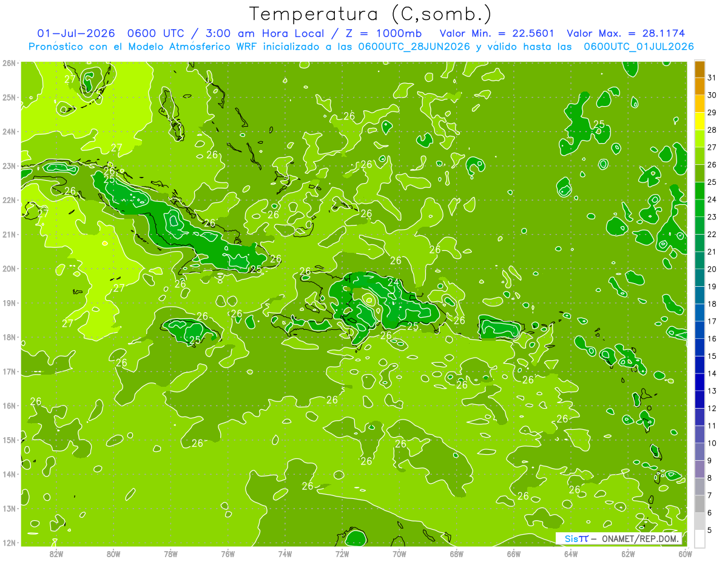Click the 'SisTT – ONAMET/REP.DOM.' credit label

[619, 538]
